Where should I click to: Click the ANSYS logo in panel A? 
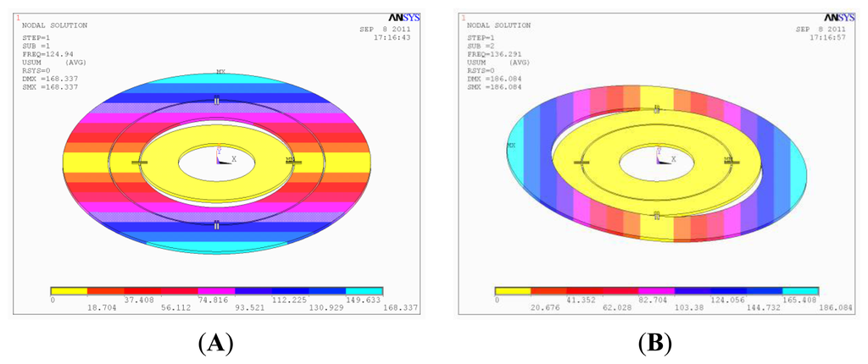pyautogui.click(x=398, y=17)
